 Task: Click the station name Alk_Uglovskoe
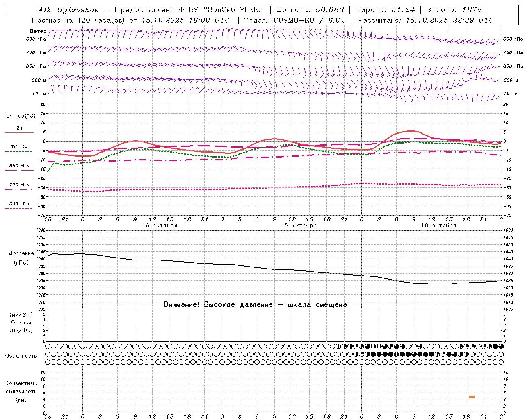click(x=68, y=10)
